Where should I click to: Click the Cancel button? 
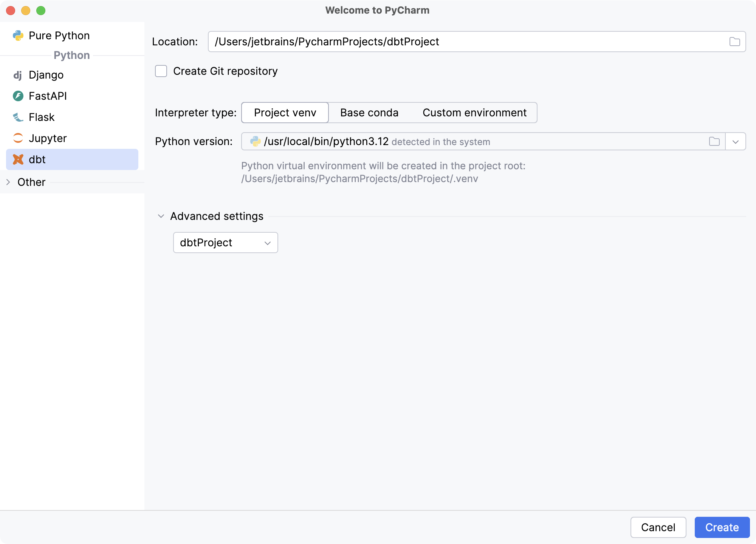click(658, 527)
